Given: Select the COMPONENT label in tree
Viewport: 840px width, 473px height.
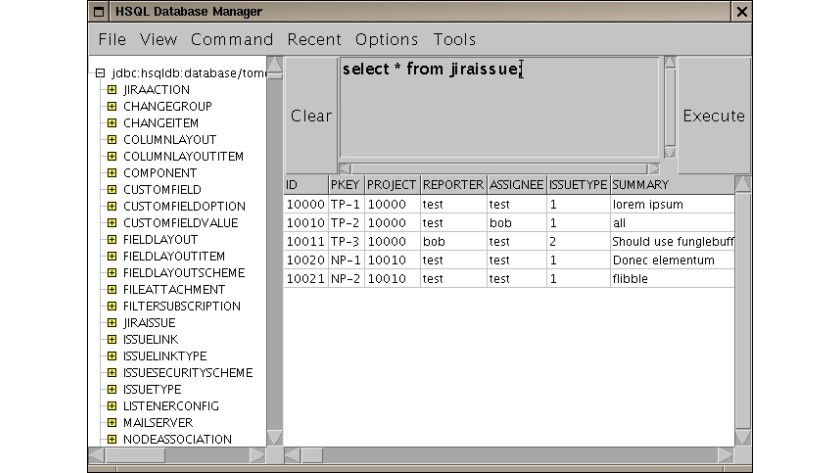Looking at the screenshot, I should [x=160, y=172].
